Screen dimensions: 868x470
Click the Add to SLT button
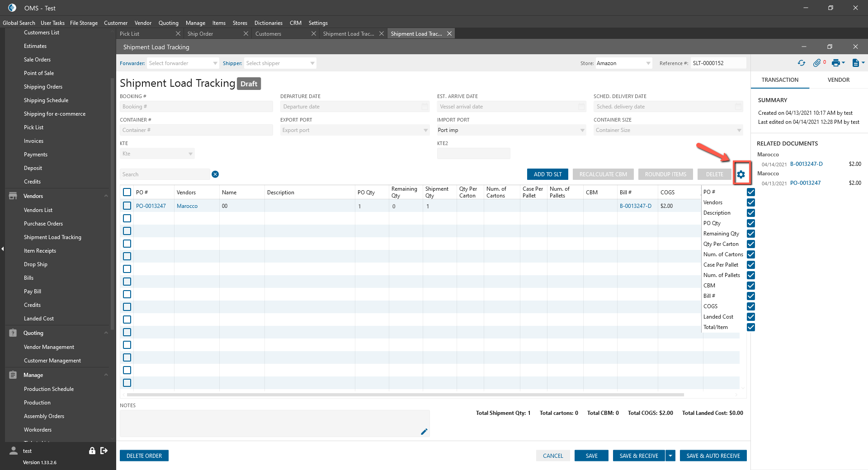(x=547, y=174)
